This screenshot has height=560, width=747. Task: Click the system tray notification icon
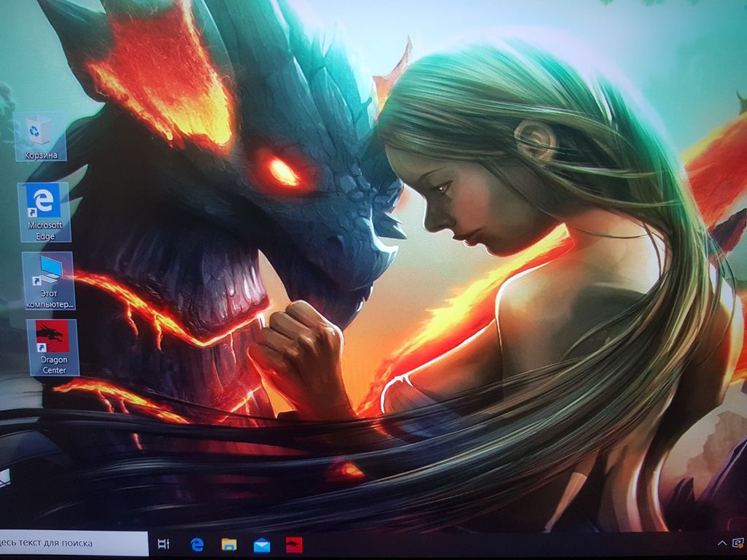738,543
